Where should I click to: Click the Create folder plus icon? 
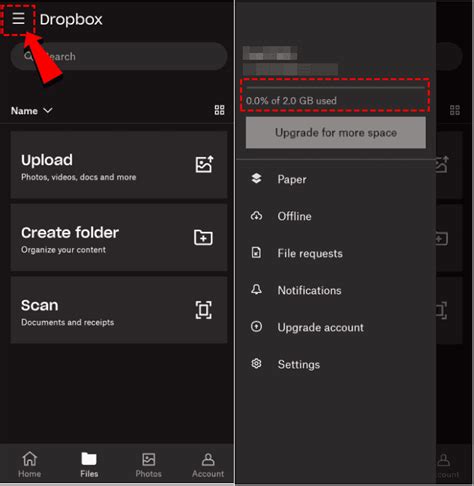click(203, 237)
